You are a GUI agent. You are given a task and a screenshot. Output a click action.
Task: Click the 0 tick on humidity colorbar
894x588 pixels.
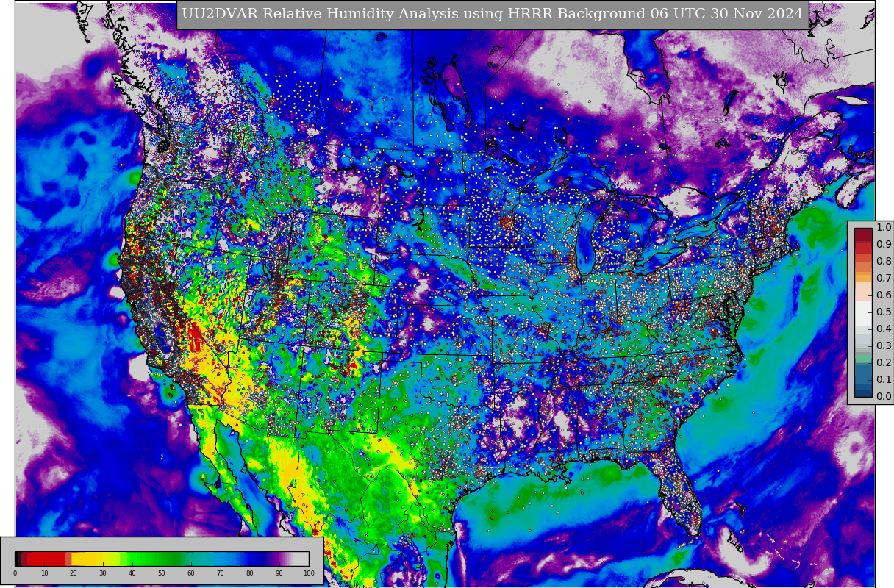point(15,573)
